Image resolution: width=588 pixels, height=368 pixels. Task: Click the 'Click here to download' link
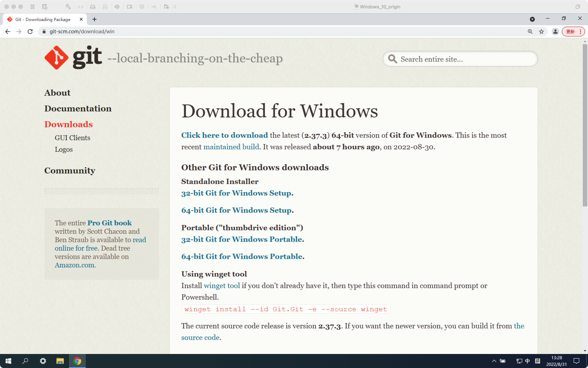pyautogui.click(x=225, y=135)
